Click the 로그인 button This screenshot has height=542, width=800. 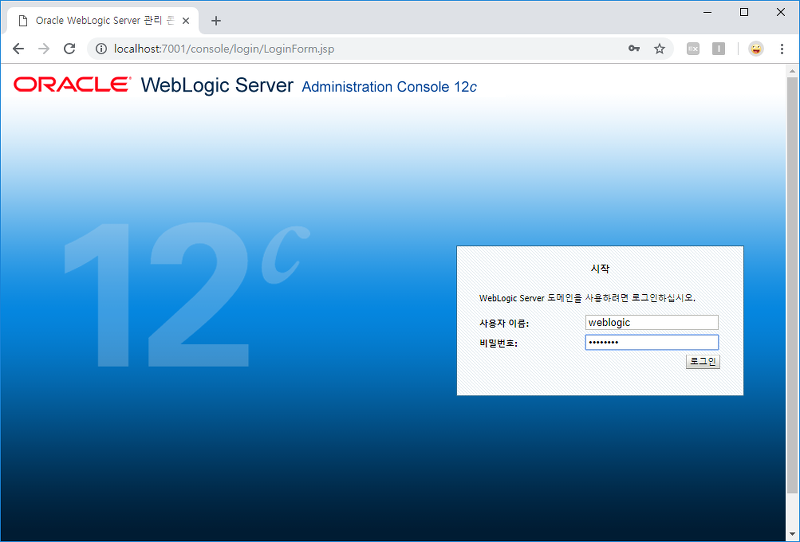[x=703, y=361]
